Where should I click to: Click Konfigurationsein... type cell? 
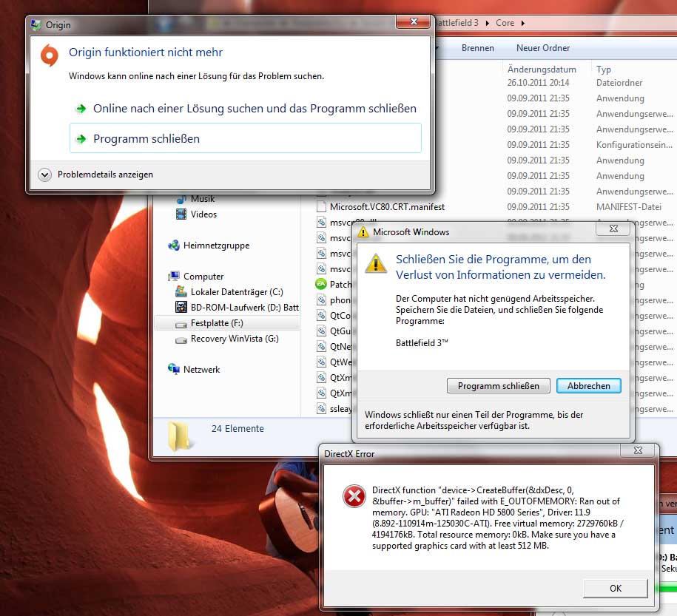(x=634, y=145)
